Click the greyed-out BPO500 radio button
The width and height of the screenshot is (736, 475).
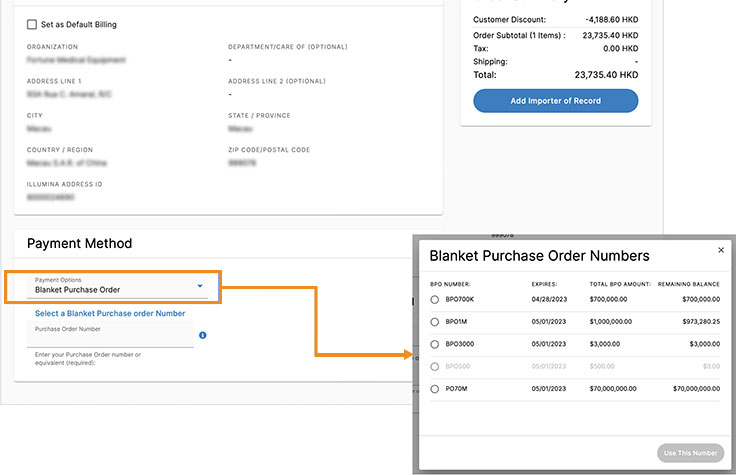(434, 367)
